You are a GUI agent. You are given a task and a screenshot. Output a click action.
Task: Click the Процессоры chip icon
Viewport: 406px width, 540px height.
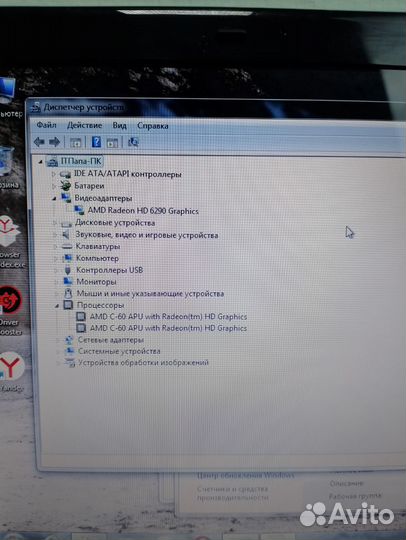tap(68, 305)
